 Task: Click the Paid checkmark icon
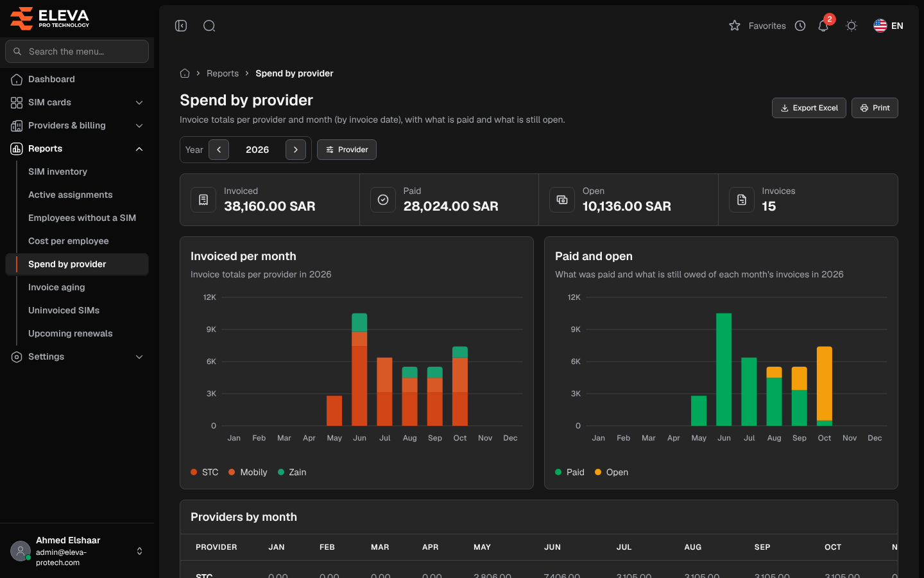click(x=383, y=200)
